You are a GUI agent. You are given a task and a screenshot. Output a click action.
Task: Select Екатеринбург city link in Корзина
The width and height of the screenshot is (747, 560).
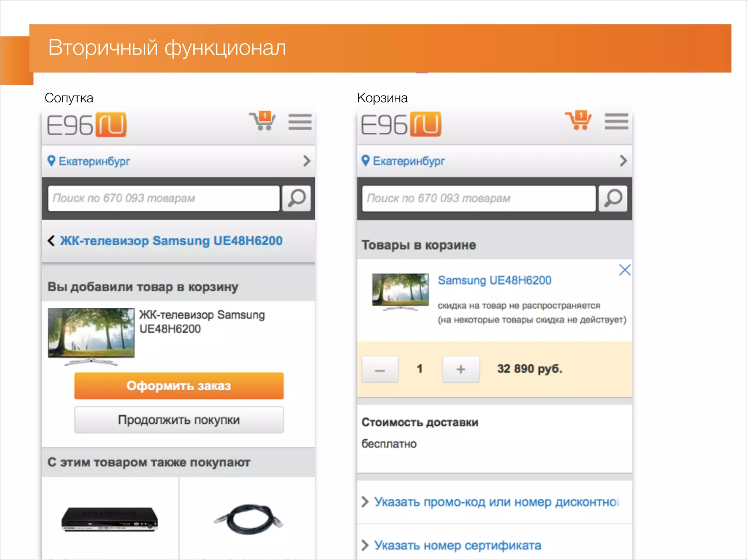[409, 161]
